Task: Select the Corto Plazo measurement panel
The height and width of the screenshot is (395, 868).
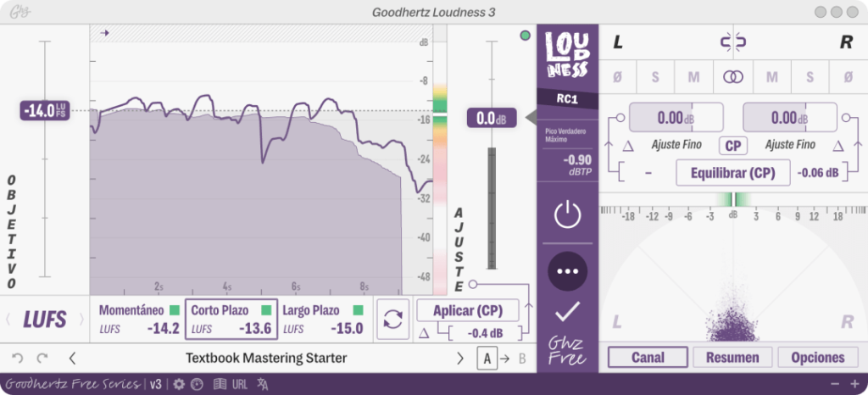Action: point(231,320)
